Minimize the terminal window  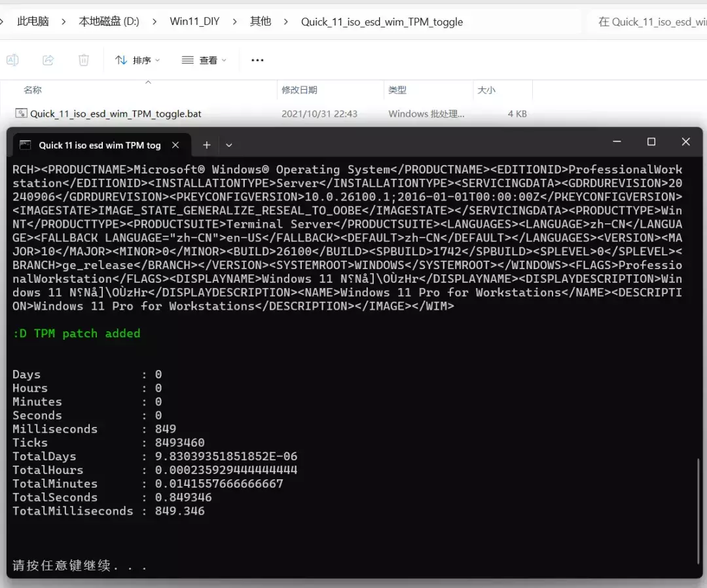pyautogui.click(x=617, y=141)
